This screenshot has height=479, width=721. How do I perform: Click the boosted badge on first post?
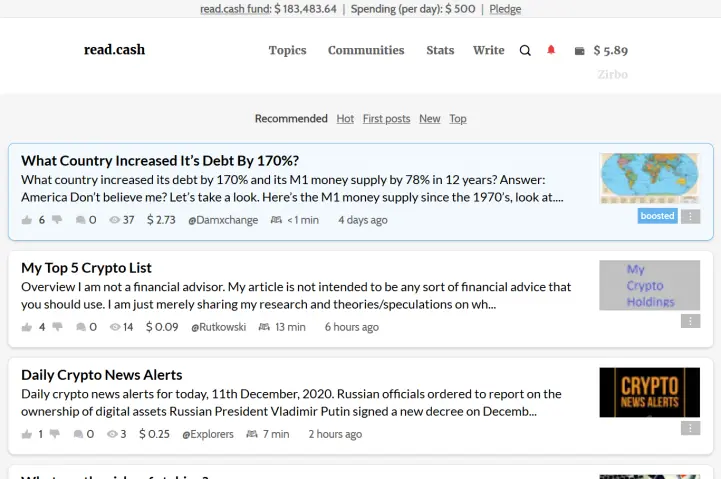point(657,216)
